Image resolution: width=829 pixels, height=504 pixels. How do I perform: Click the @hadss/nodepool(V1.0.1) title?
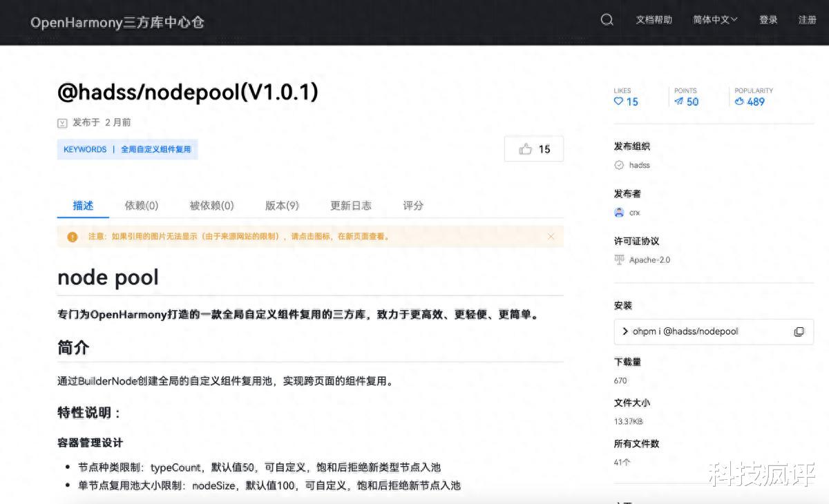(x=188, y=92)
